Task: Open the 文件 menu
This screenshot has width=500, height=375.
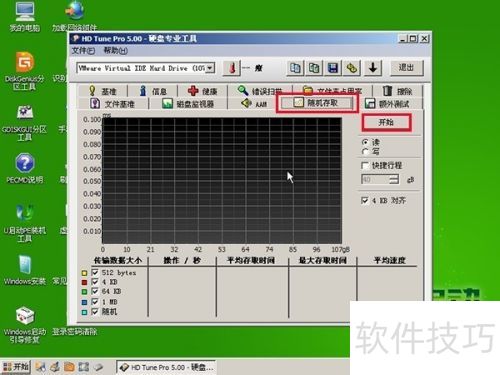Action: click(83, 51)
